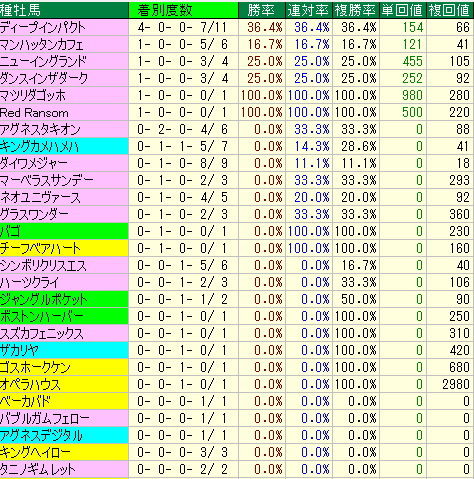
Task: Select the ゴスホークケン yellow cell
Action: pos(64,367)
